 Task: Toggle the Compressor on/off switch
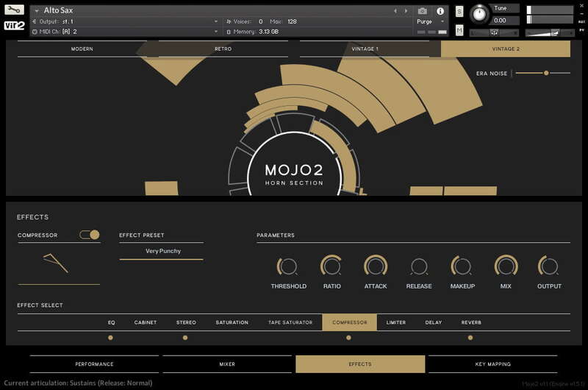point(90,235)
